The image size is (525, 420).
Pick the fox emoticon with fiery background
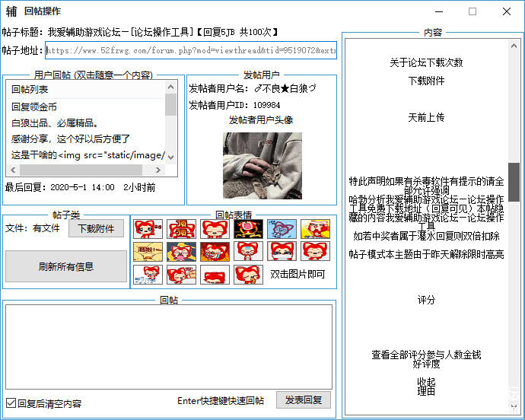215,252
